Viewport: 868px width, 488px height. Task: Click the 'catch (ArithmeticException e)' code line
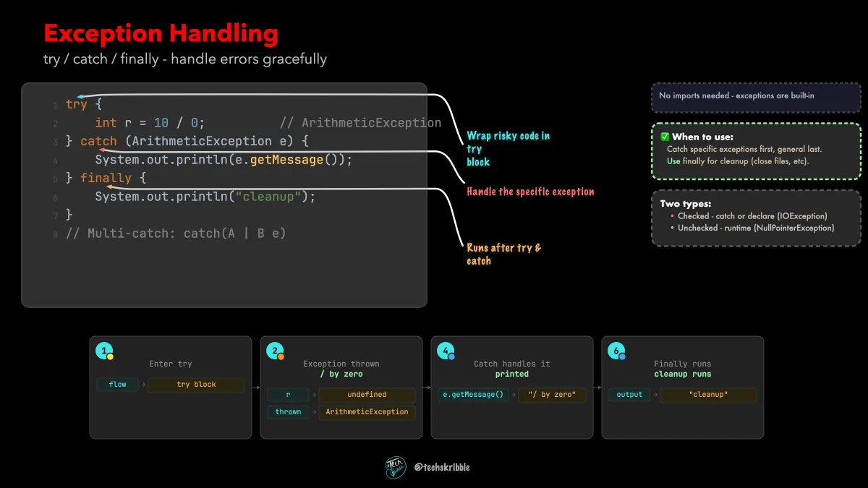tap(187, 141)
